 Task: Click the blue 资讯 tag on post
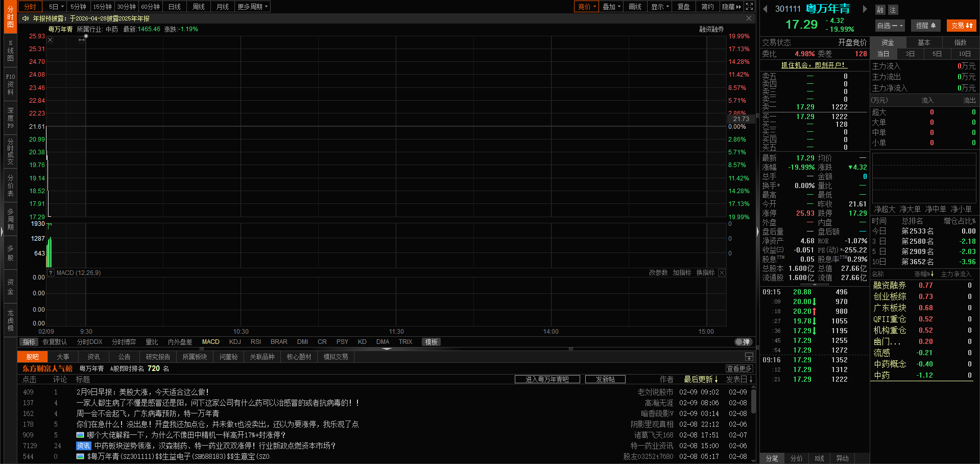(x=83, y=446)
